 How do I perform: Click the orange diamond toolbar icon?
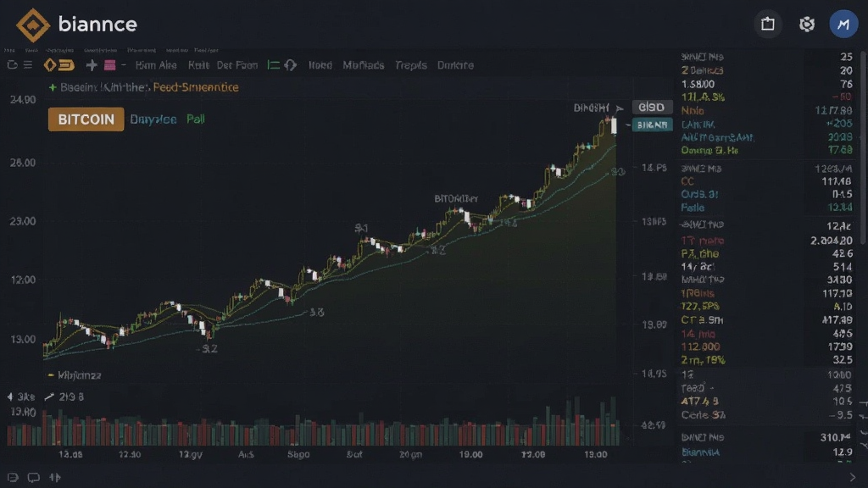point(50,65)
